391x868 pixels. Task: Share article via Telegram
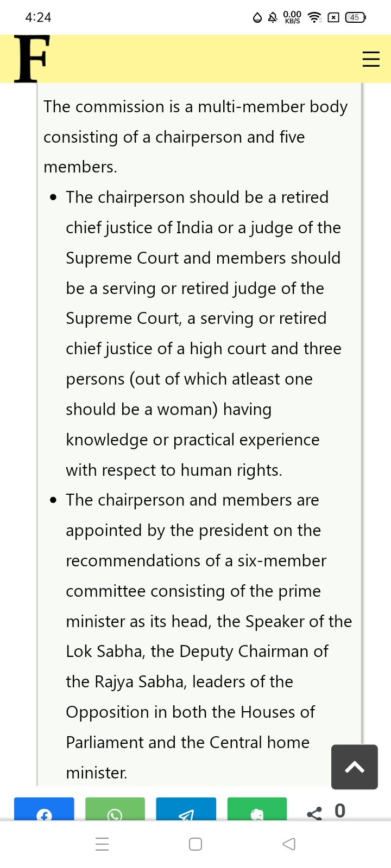(186, 810)
